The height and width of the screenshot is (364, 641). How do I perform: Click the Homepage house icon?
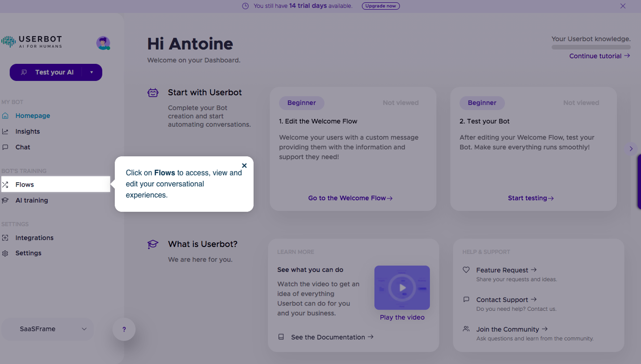tap(5, 116)
